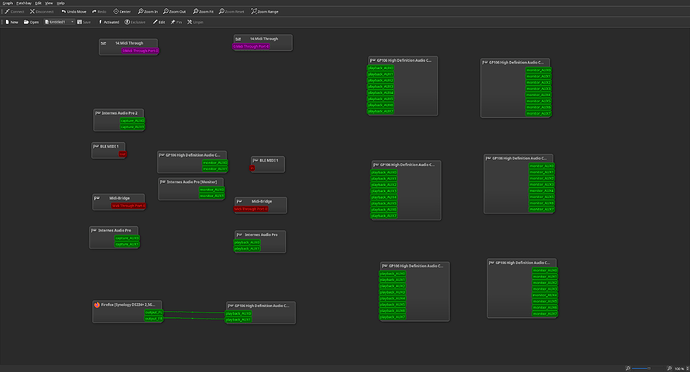Select the Firefox output_FL port
This screenshot has width=690, height=372.
coord(154,312)
